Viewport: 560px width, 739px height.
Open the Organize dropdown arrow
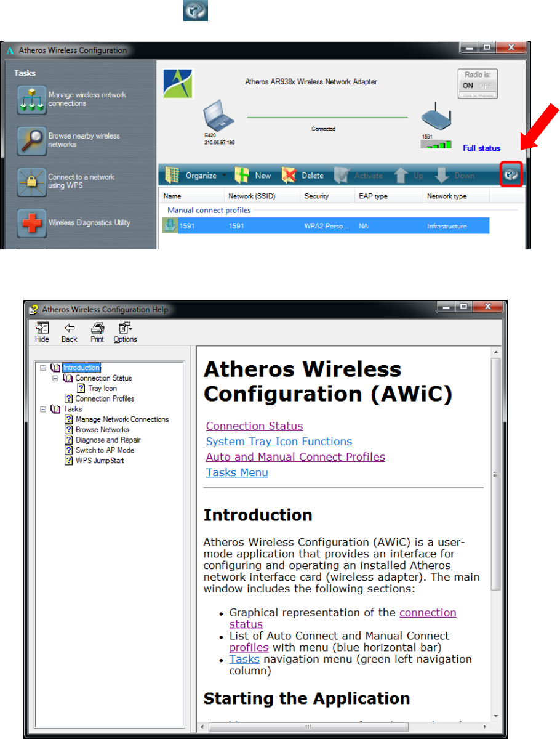pos(223,176)
